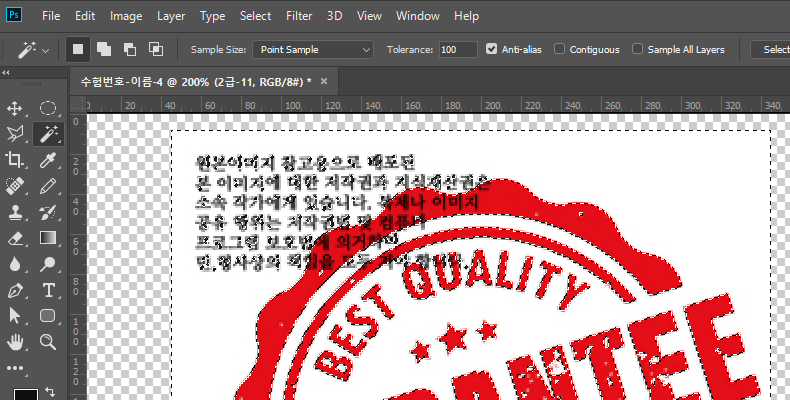
Task: Uncheck the Anti-alias checkbox
Action: click(x=491, y=49)
